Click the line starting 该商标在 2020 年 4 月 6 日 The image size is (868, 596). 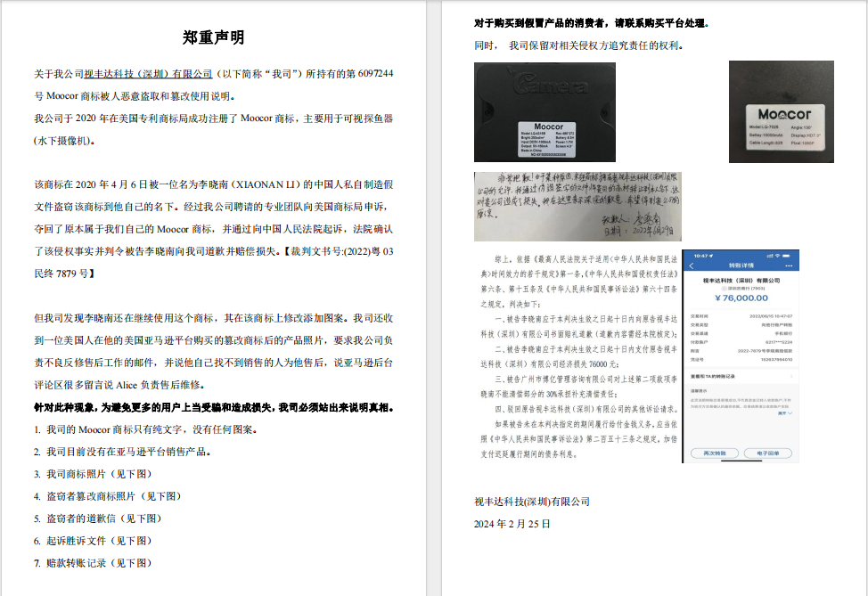214,184
